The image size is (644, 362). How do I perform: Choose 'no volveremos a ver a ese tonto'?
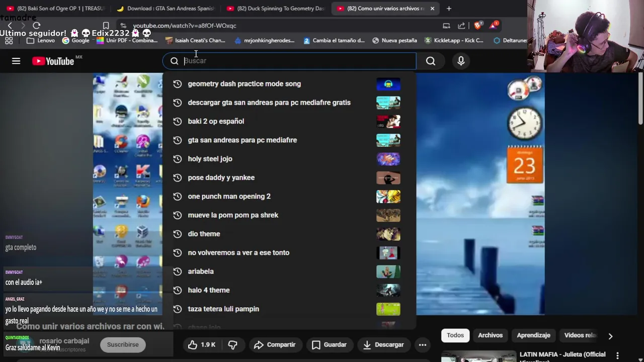289,252
